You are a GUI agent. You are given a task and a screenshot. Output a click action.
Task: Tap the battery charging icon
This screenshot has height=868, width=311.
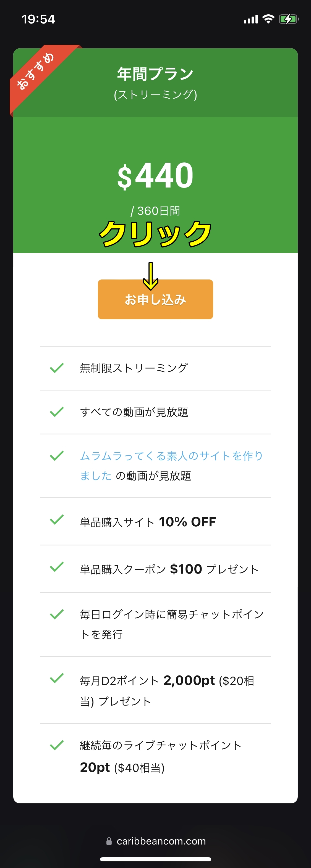[288, 19]
